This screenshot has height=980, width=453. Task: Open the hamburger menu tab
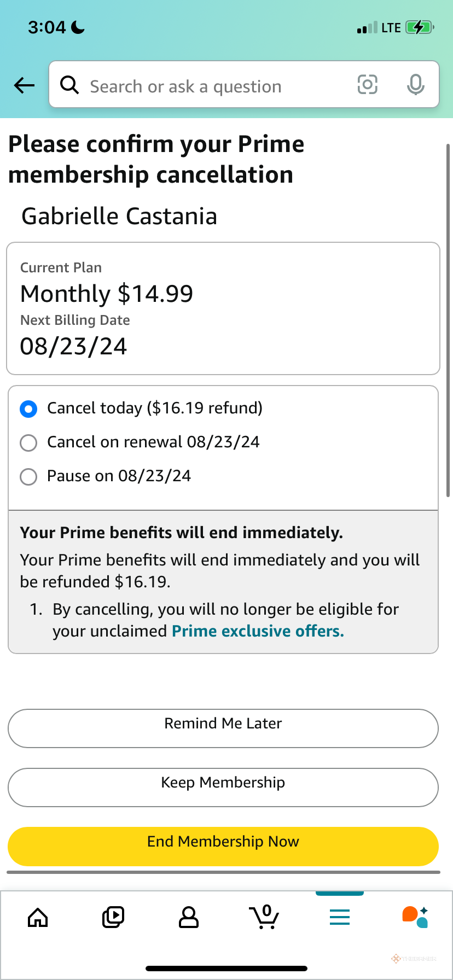pyautogui.click(x=340, y=917)
